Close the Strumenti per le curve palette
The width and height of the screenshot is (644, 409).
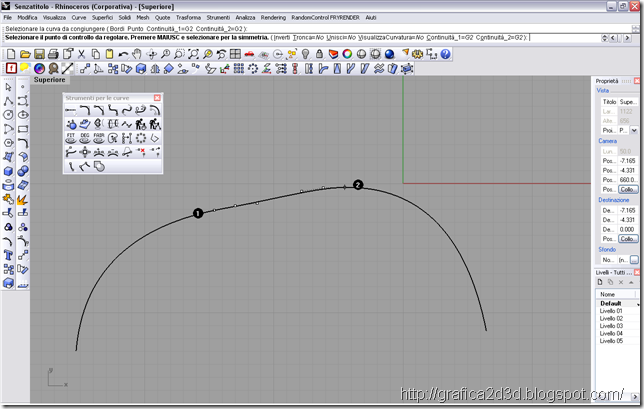tap(157, 98)
